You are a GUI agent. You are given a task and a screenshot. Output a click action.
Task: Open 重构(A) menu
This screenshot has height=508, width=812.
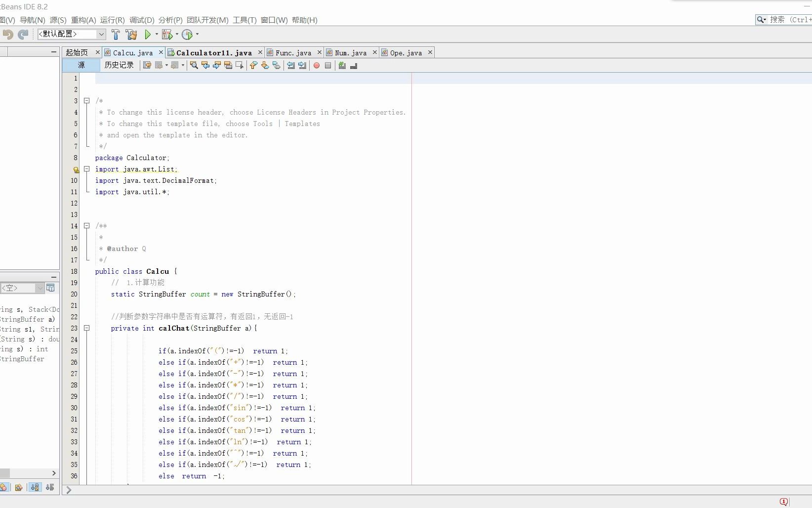[x=83, y=20]
